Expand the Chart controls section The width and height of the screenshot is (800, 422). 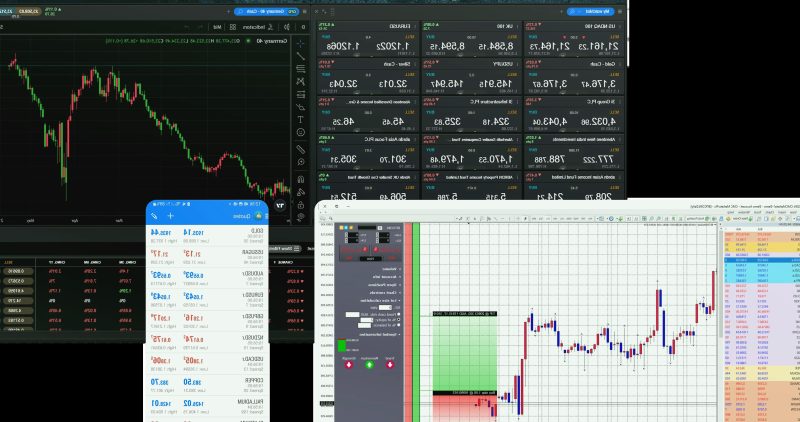click(385, 293)
